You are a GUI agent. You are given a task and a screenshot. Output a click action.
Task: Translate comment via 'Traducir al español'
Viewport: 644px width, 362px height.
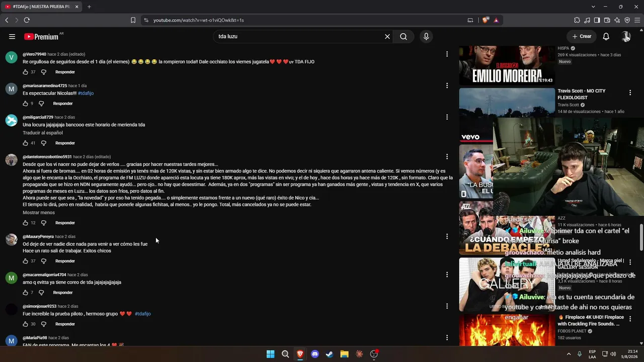click(43, 133)
